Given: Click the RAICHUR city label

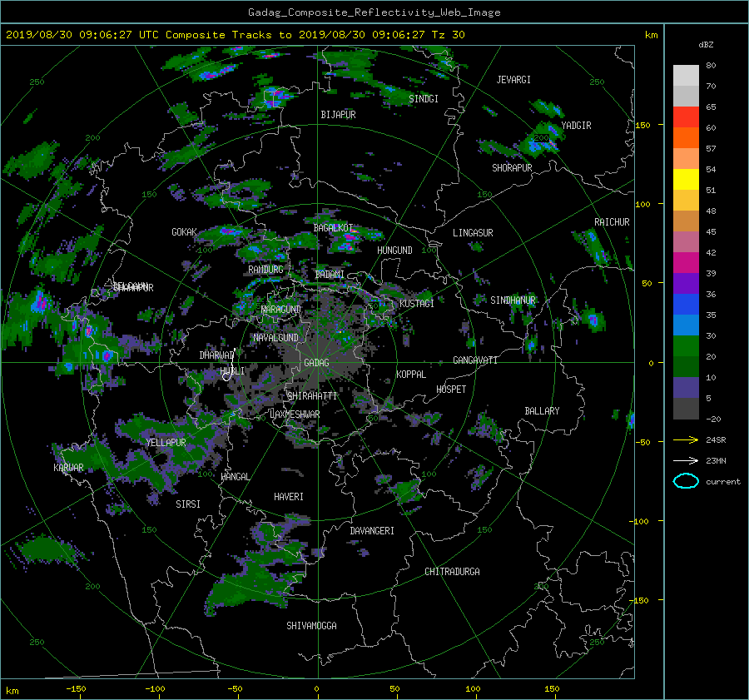Looking at the screenshot, I should pos(612,222).
